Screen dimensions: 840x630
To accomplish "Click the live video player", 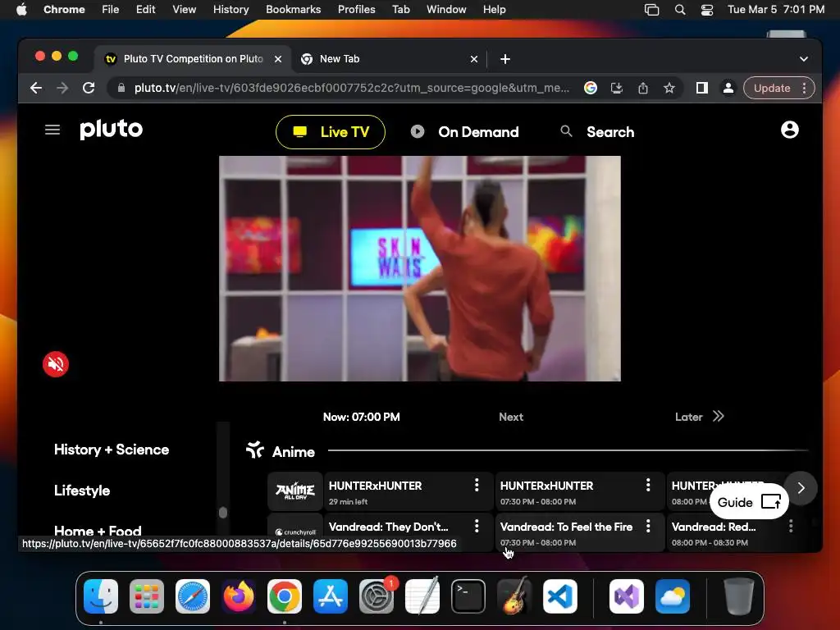I will pyautogui.click(x=420, y=268).
